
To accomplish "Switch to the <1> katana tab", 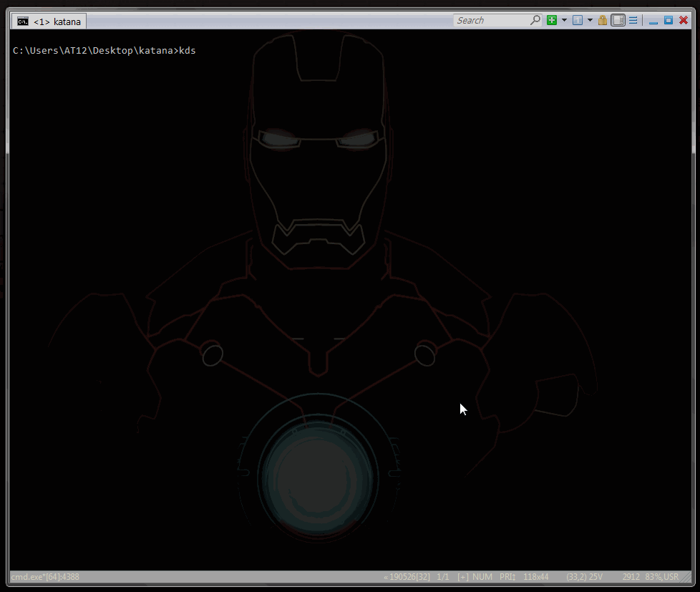I will click(x=57, y=21).
